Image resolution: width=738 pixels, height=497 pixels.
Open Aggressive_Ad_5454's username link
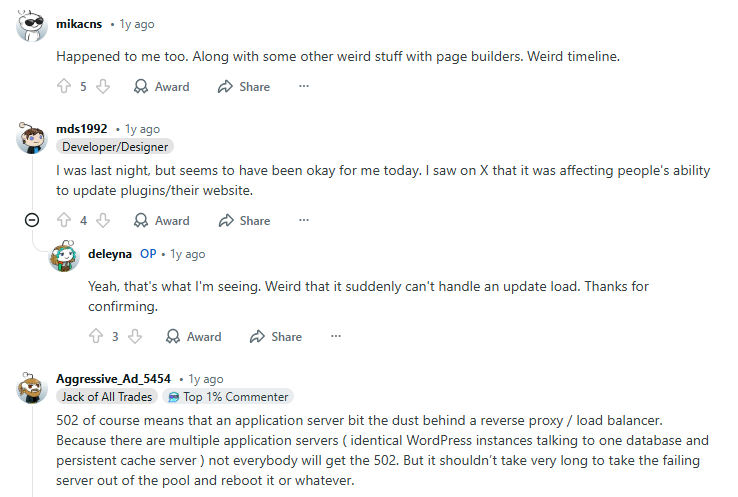point(113,379)
